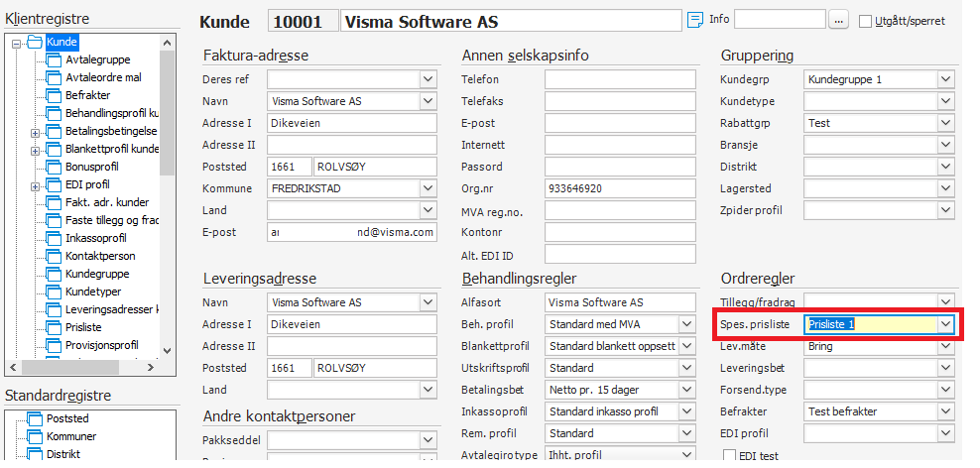Click the Leveringsadresse Adresse II field
The image size is (980, 468).
[x=352, y=346]
